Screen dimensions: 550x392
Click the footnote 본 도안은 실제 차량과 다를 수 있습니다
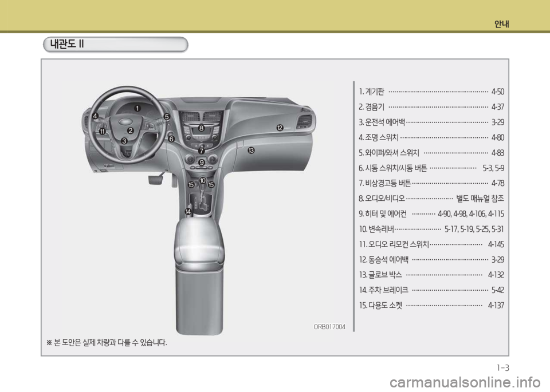pyautogui.click(x=111, y=342)
